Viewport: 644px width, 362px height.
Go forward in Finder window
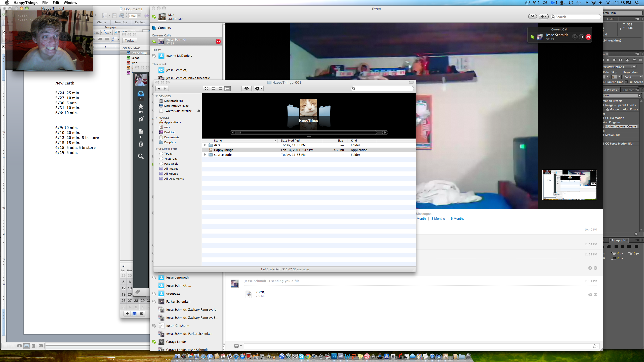coord(165,88)
